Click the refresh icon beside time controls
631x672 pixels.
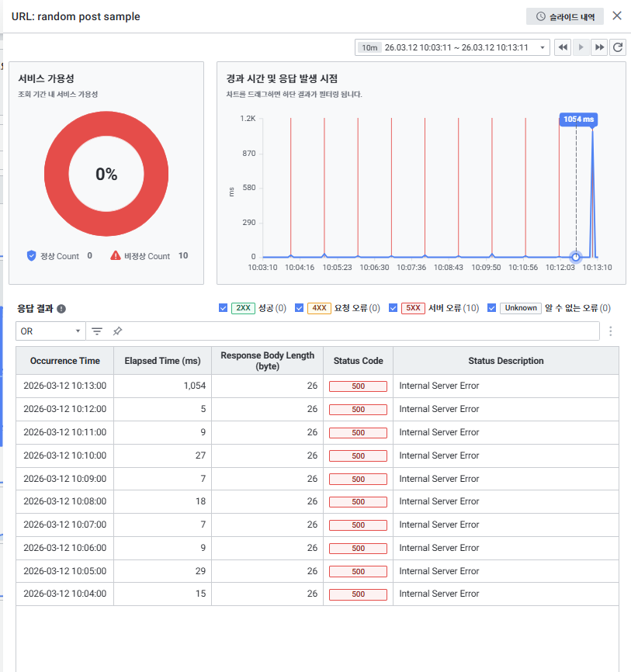pos(618,47)
